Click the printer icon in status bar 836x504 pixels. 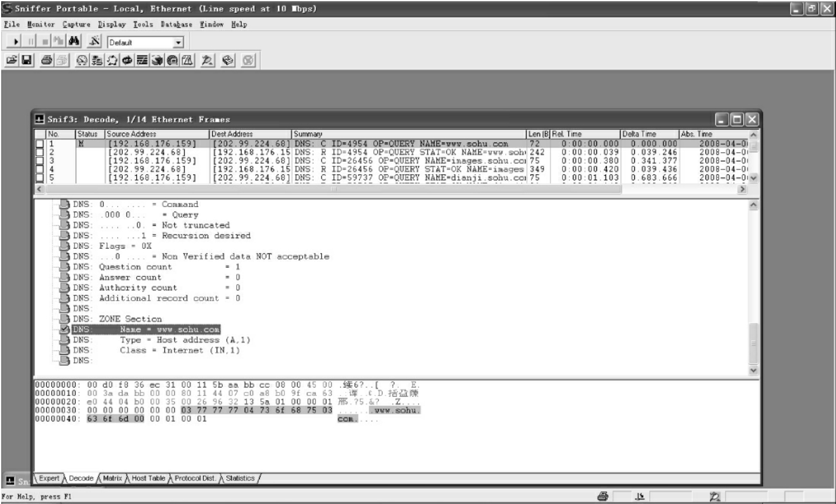(x=603, y=497)
